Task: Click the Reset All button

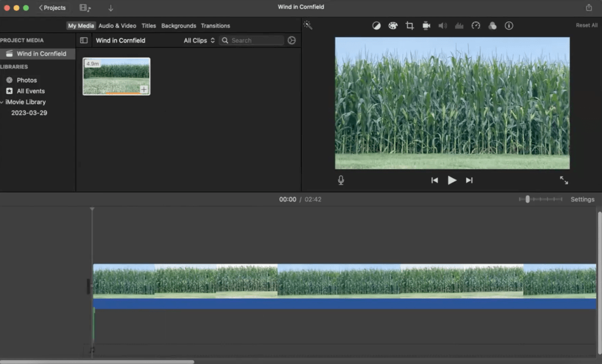Action: coord(586,26)
